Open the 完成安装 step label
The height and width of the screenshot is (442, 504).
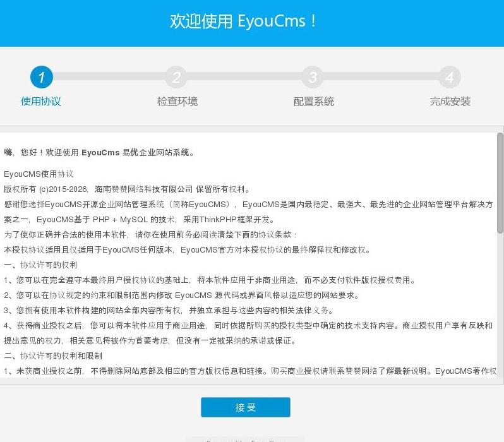[x=450, y=101]
